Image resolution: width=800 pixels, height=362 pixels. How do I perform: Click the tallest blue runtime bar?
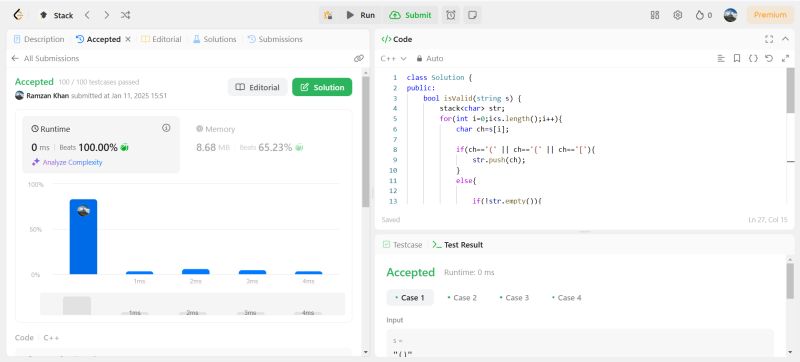coord(83,237)
